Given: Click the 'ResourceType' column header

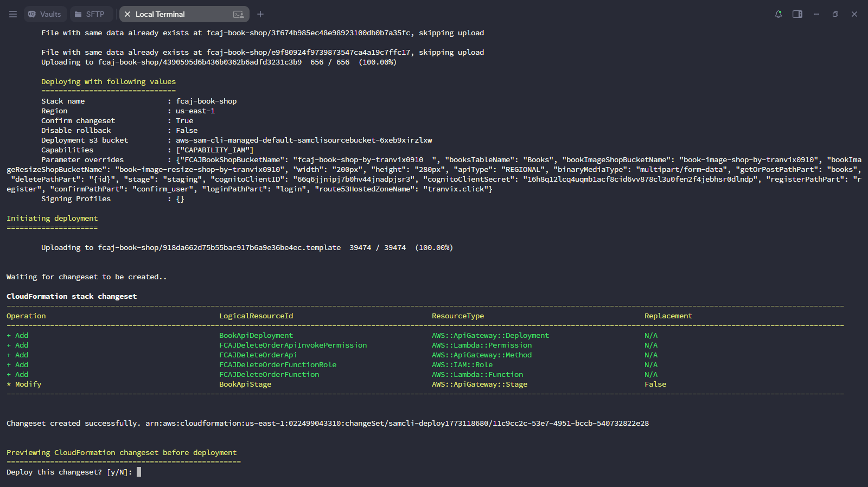Looking at the screenshot, I should pyautogui.click(x=458, y=316).
